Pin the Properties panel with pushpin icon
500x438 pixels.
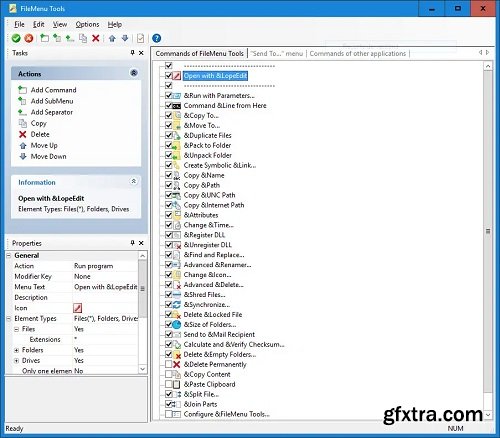pos(132,243)
